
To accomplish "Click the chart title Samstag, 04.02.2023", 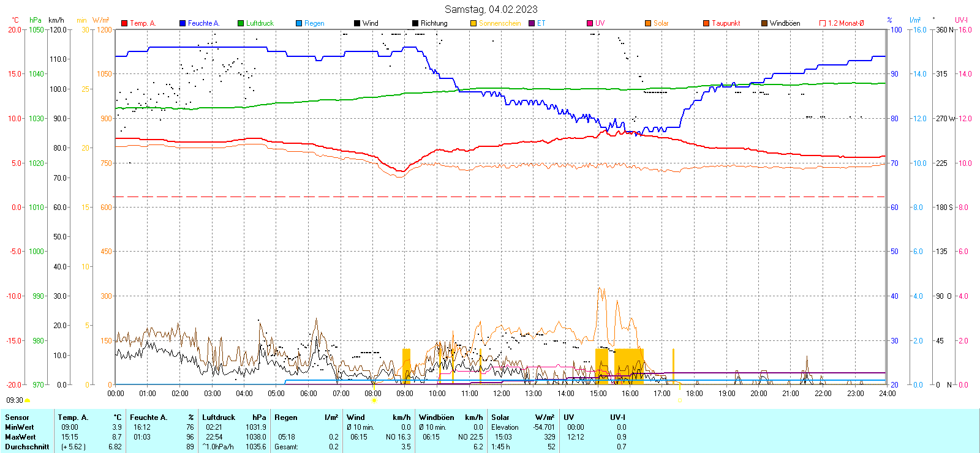I will pyautogui.click(x=491, y=9).
